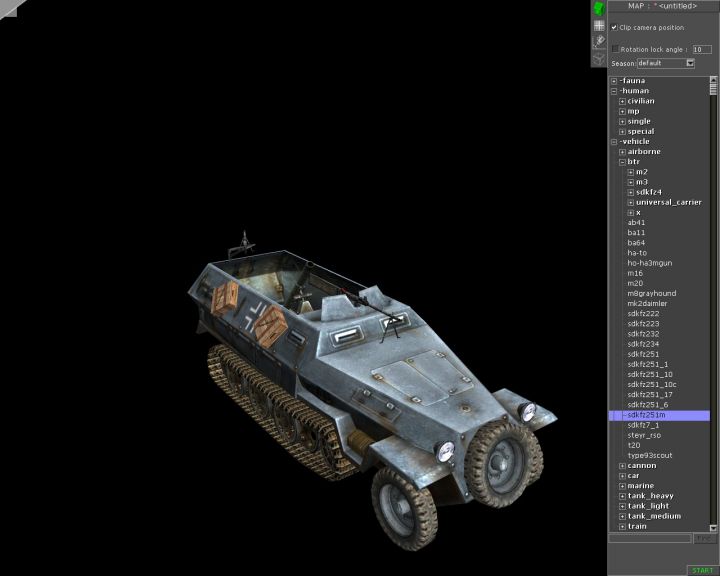Select sdkfz222 in the vehicle list

643,314
